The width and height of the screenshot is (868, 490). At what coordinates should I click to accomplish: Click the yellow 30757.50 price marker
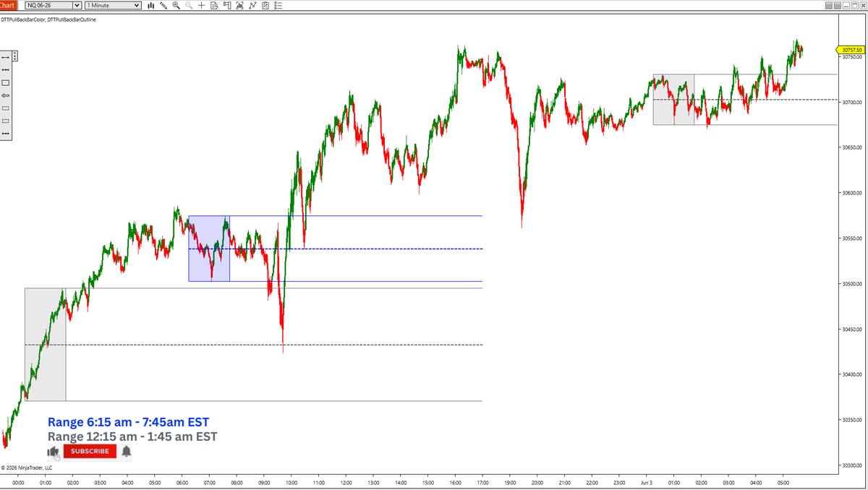[851, 49]
